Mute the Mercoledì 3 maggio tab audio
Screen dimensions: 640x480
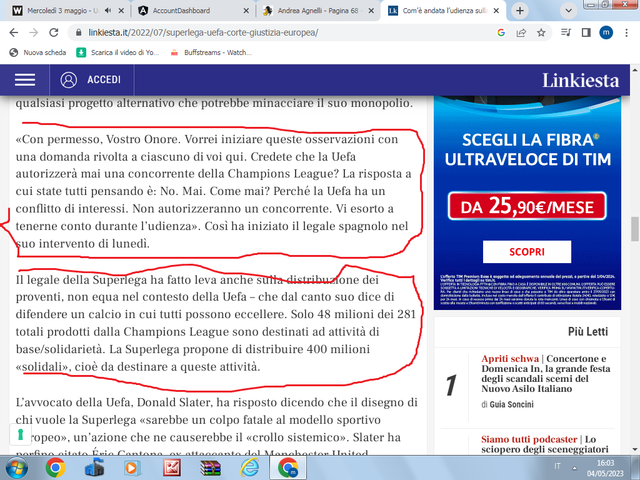point(108,11)
